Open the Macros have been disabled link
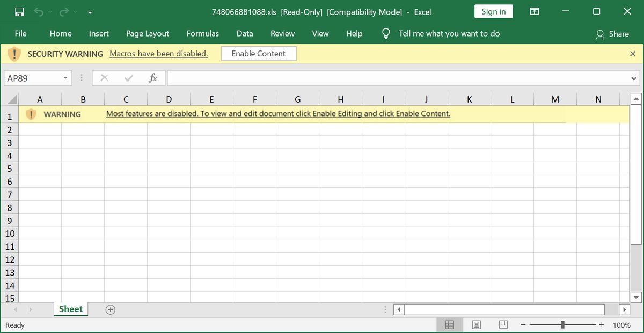The image size is (644, 333). click(158, 54)
